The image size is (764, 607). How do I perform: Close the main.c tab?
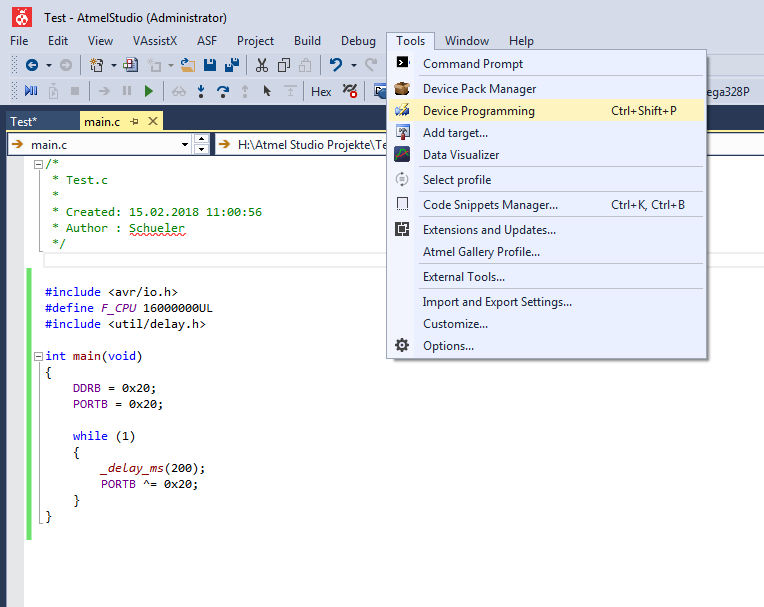153,121
